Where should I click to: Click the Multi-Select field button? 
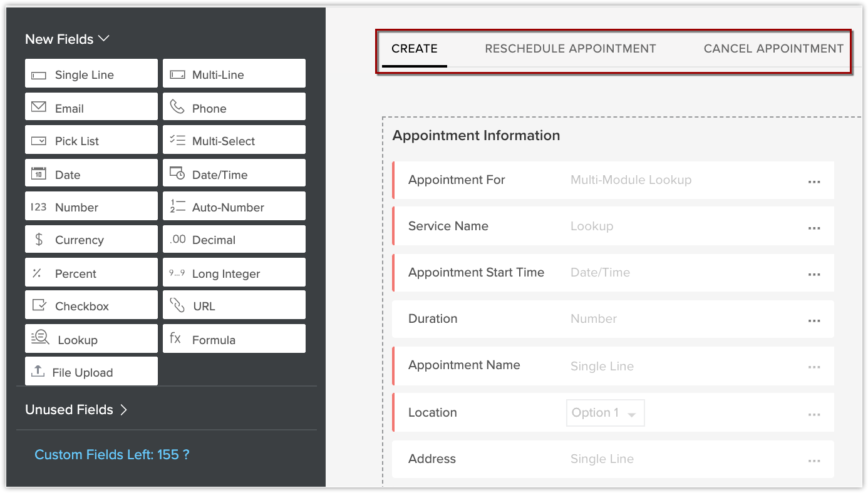(x=234, y=141)
